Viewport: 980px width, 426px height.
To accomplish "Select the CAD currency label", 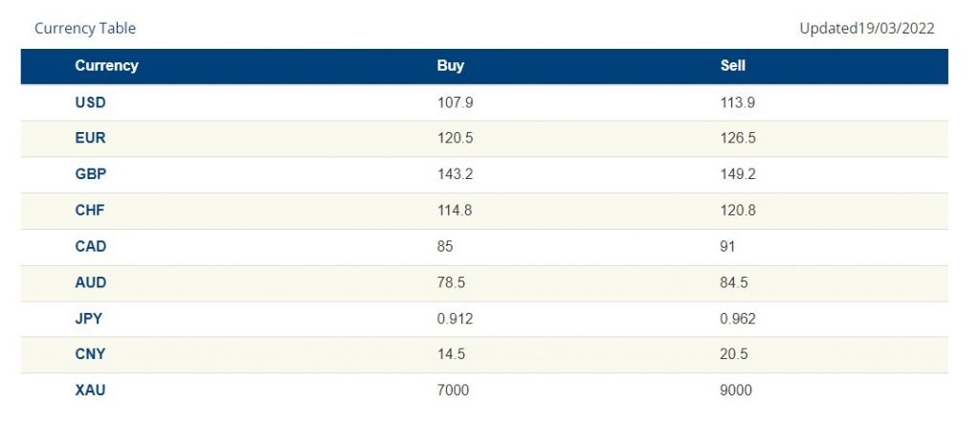I will 91,246.
